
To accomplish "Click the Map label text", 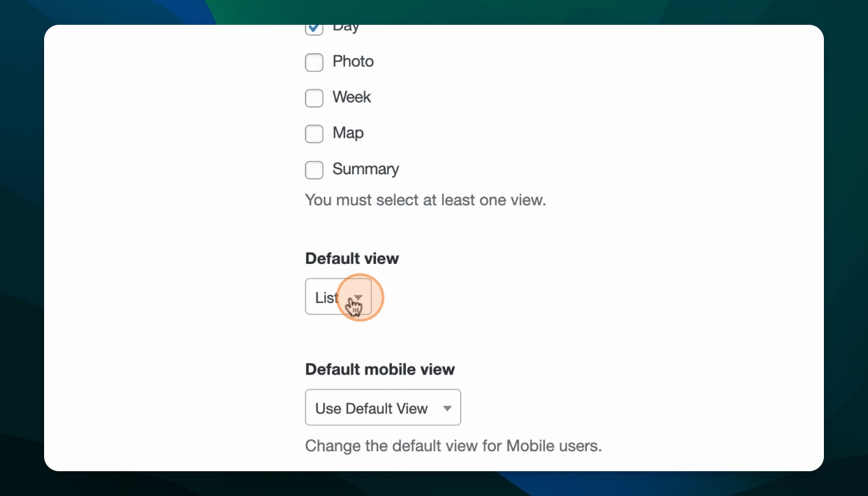I will click(348, 133).
